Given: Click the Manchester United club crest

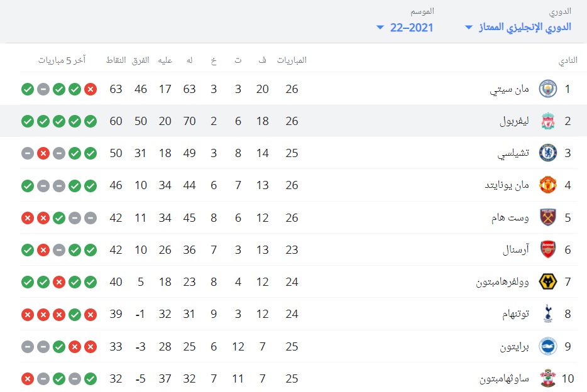Looking at the screenshot, I should 547,185.
